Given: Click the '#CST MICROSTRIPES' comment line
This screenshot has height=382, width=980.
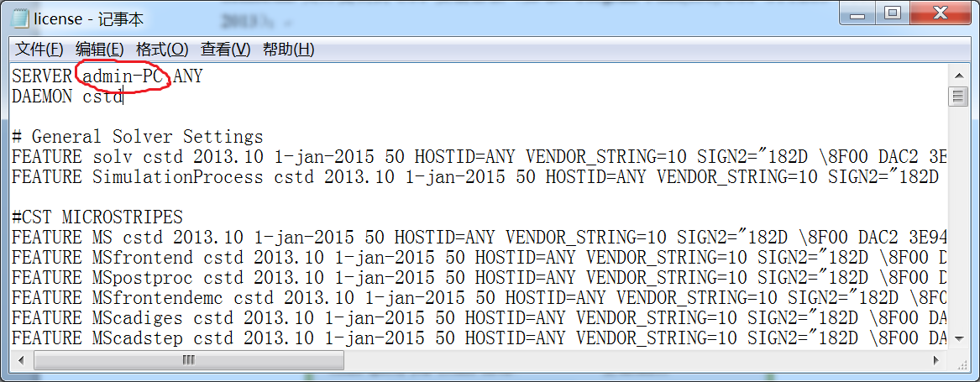Looking at the screenshot, I should coord(97,217).
